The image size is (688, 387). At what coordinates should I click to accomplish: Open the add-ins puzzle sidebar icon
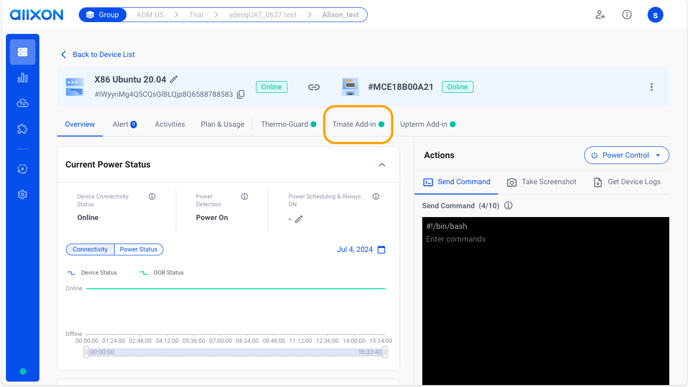22,129
